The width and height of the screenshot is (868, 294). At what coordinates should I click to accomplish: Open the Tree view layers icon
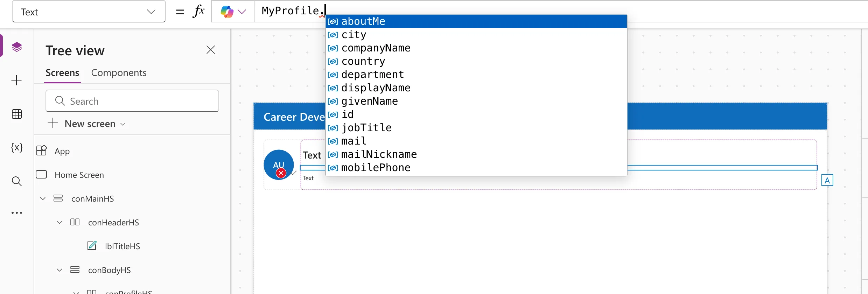point(17,47)
